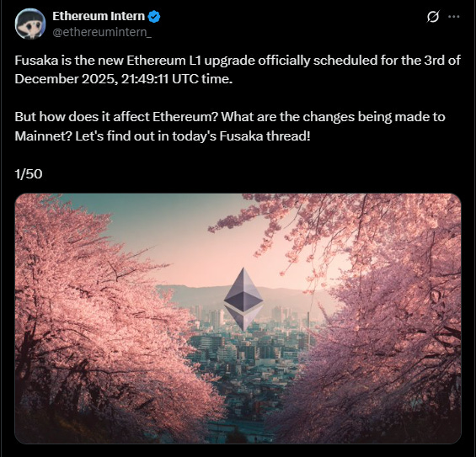Click the Fusaka upgrade announcement sentence
The width and height of the screenshot is (476, 457).
click(x=238, y=70)
